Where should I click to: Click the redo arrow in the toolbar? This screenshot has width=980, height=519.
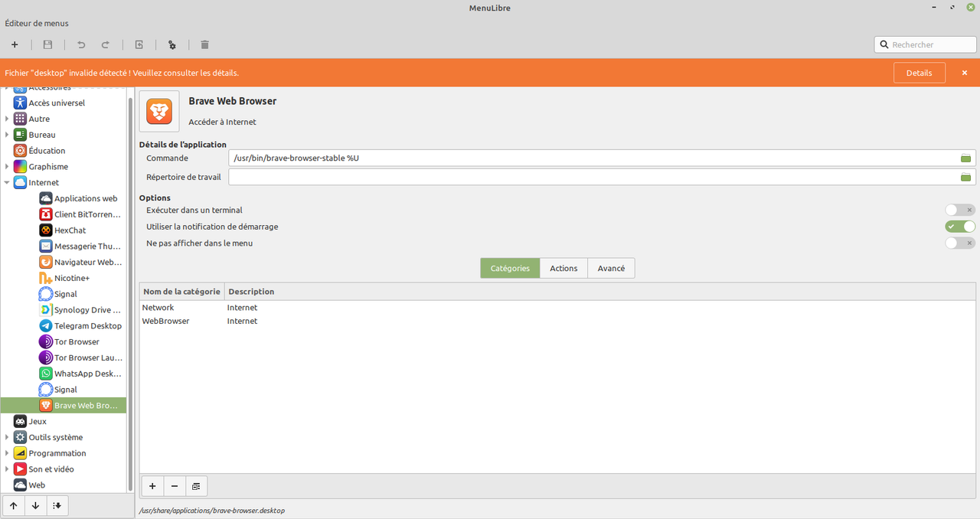[x=106, y=45]
